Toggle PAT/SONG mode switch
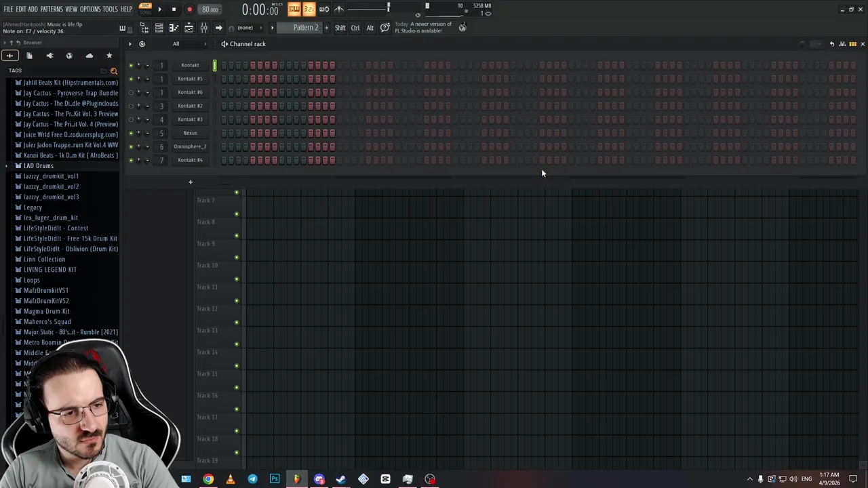The height and width of the screenshot is (488, 868). click(x=145, y=9)
